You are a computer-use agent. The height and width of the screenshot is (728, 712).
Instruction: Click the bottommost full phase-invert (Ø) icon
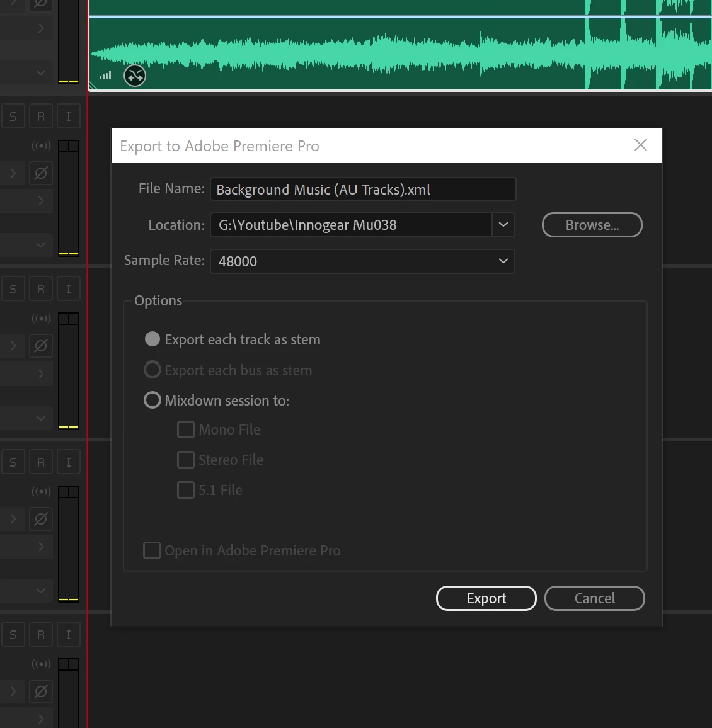tap(41, 691)
